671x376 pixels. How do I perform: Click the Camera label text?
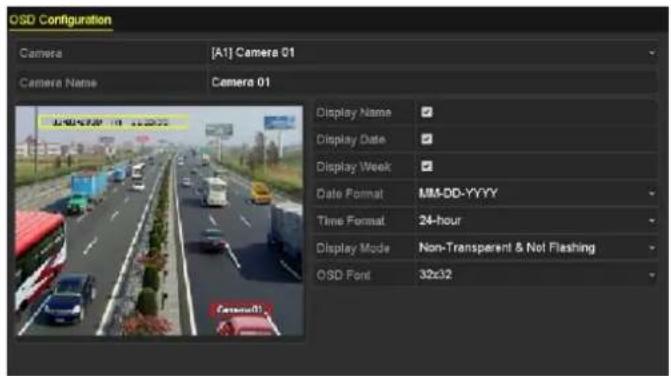tap(41, 53)
